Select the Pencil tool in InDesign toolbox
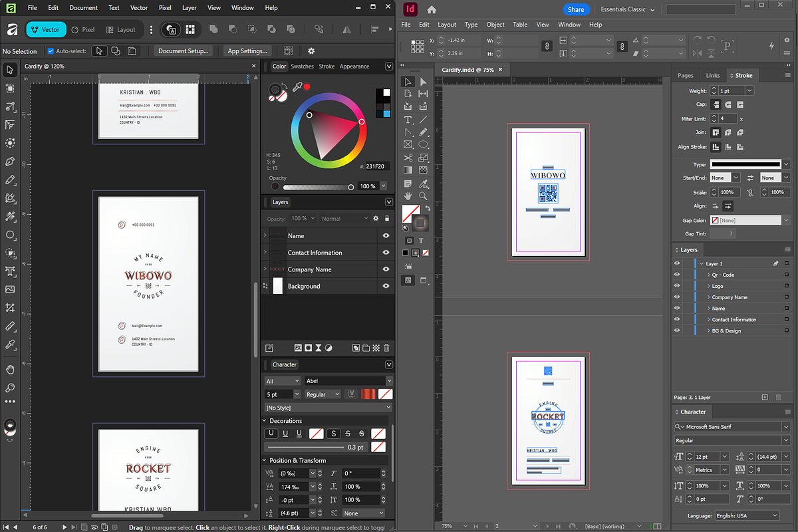The width and height of the screenshot is (798, 532). (423, 132)
